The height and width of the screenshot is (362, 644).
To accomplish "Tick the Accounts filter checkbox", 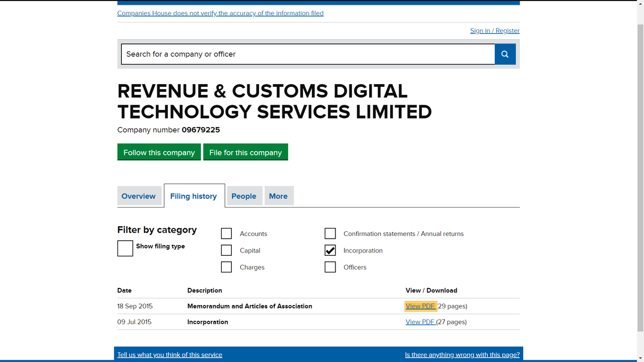I will click(226, 234).
